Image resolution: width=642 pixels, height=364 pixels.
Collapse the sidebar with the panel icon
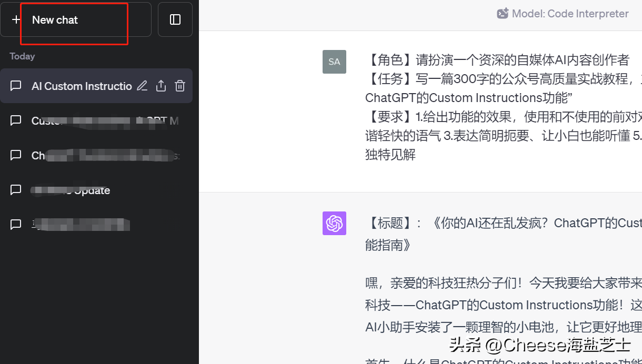(x=175, y=20)
